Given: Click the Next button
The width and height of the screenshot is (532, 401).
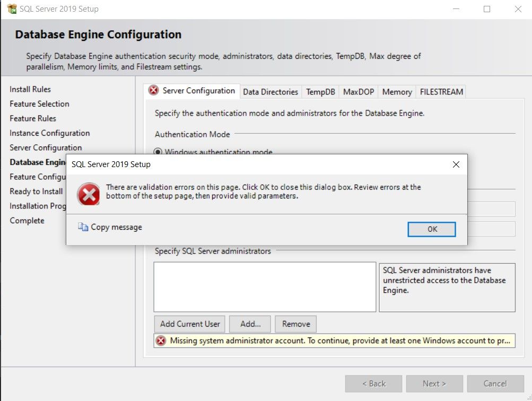Looking at the screenshot, I should coord(434,383).
